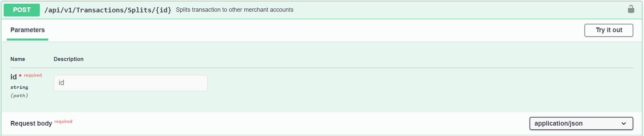The width and height of the screenshot is (644, 136).
Task: Focus the id path parameter input field
Action: point(131,83)
